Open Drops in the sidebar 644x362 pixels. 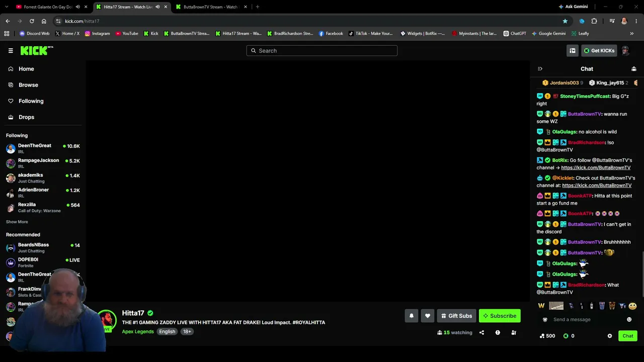click(x=26, y=117)
